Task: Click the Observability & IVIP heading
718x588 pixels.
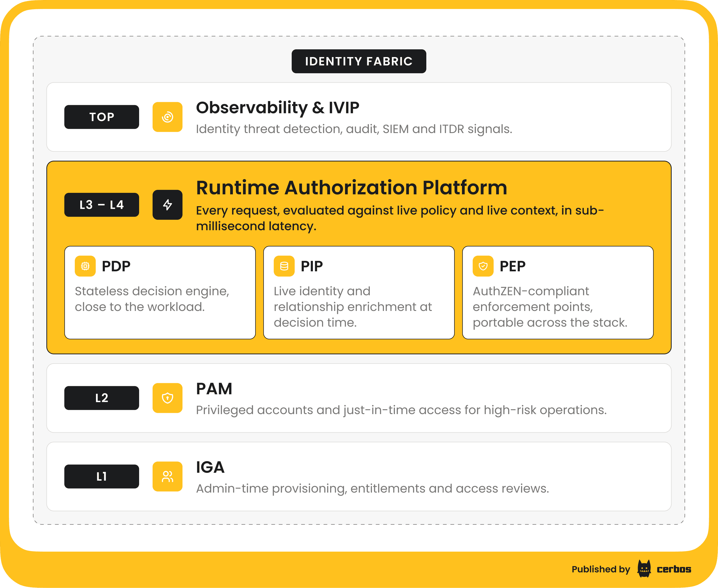Action: pos(277,108)
